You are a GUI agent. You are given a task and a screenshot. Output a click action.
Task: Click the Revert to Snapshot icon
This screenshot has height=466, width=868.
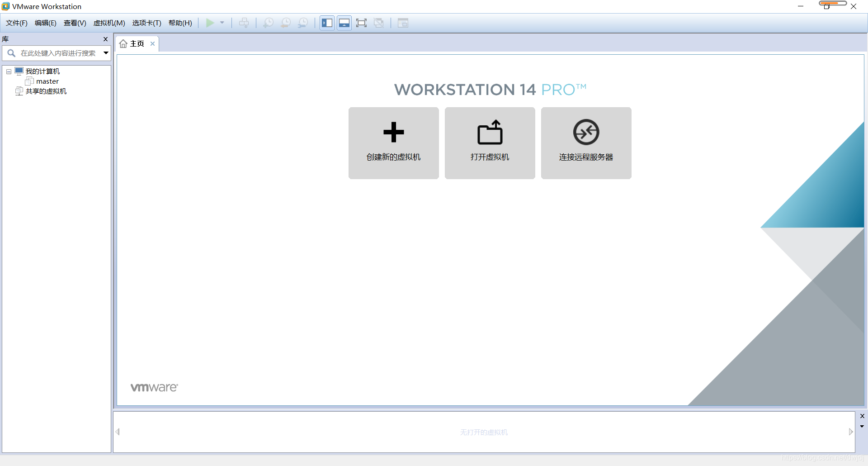tap(286, 23)
